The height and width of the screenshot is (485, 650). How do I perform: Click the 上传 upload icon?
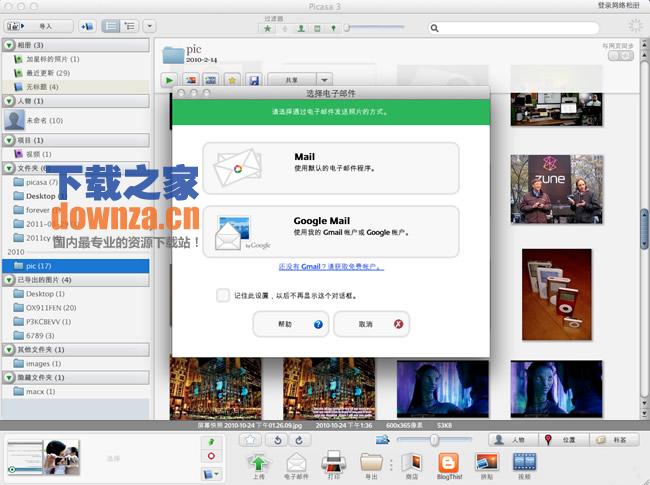[x=259, y=465]
